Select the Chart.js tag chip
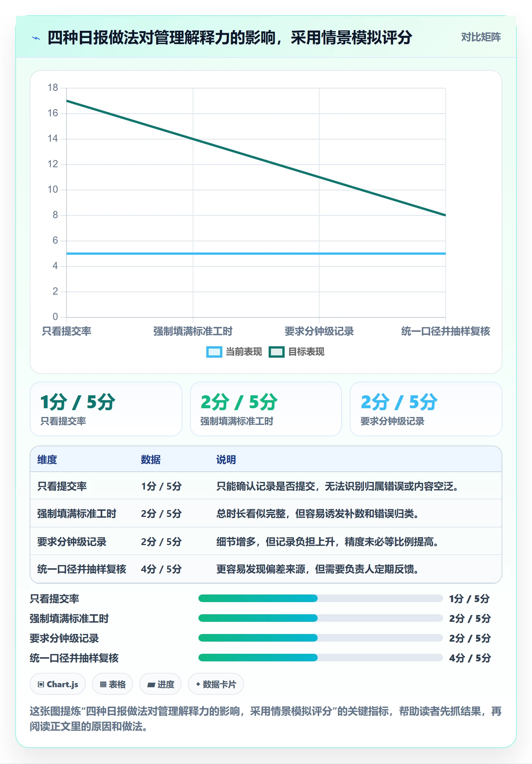532x764 pixels. coord(58,684)
